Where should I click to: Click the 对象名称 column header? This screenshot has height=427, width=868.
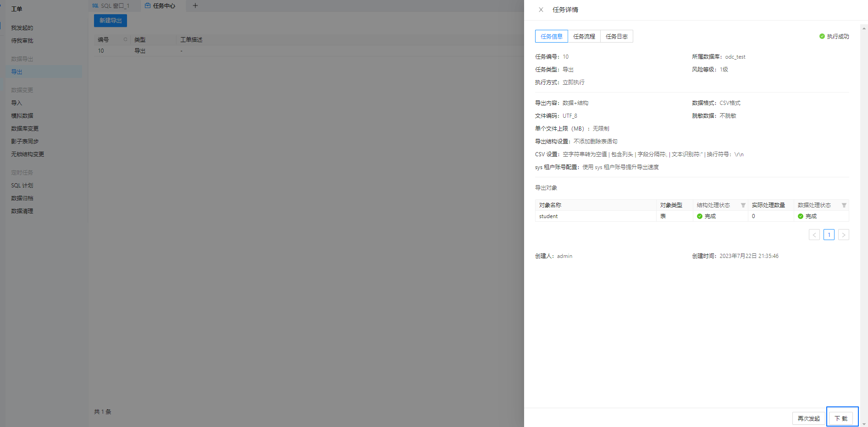point(596,205)
